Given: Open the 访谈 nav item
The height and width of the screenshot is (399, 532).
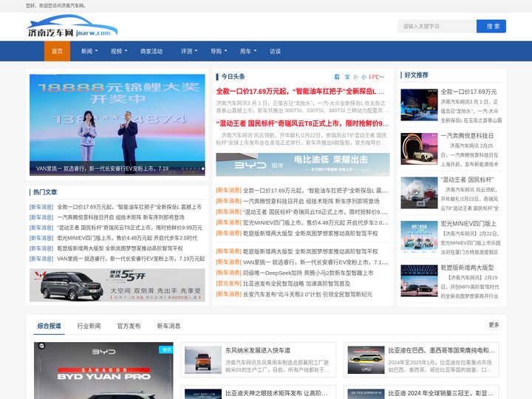Looking at the screenshot, I should click(275, 51).
